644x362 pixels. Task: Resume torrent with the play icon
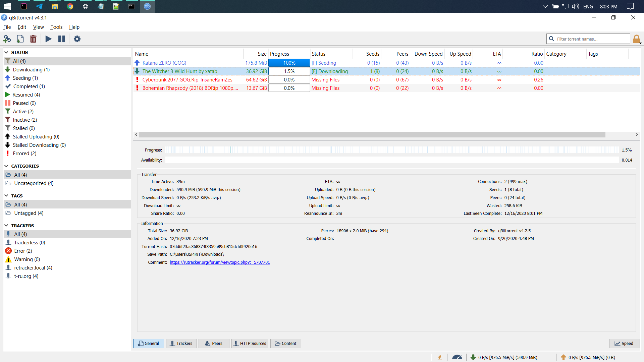click(x=48, y=39)
